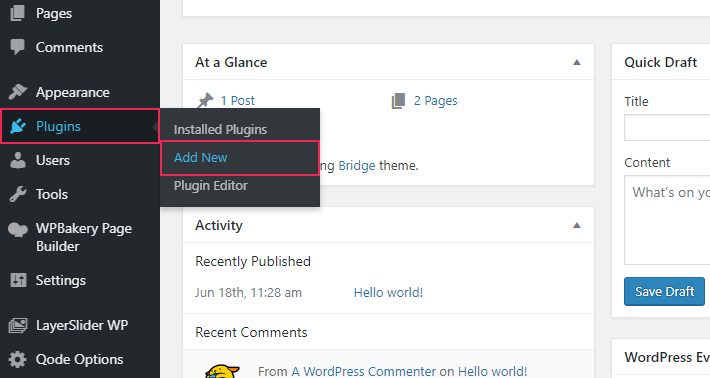The width and height of the screenshot is (710, 378).
Task: Click the WPBakery Page Builder cloud icon
Action: (x=18, y=230)
